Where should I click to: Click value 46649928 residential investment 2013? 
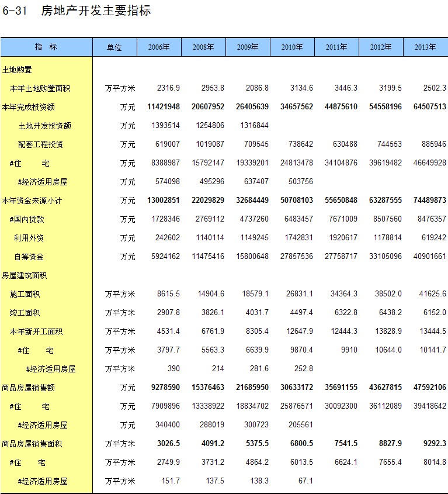pyautogui.click(x=430, y=163)
